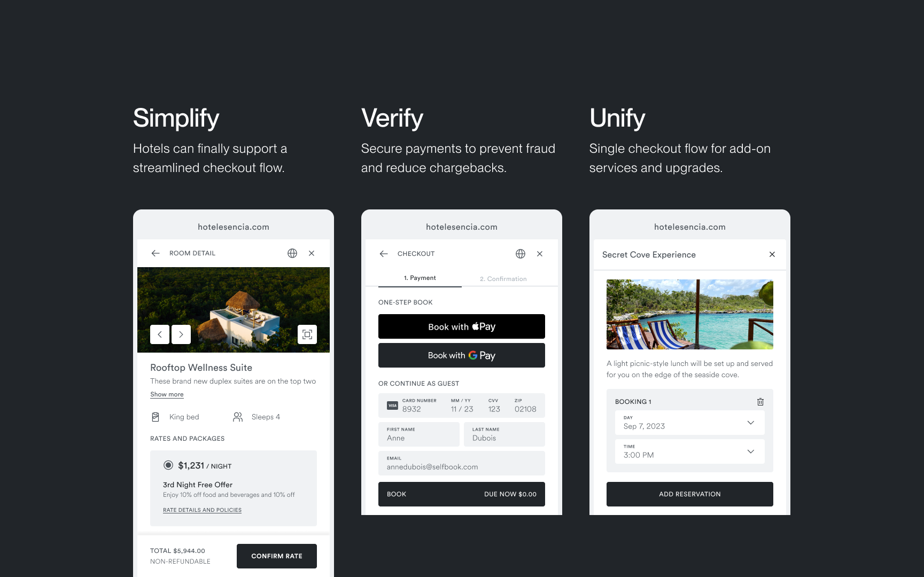Open the Time dropdown showing 3:00 PM
The width and height of the screenshot is (924, 577).
point(690,451)
